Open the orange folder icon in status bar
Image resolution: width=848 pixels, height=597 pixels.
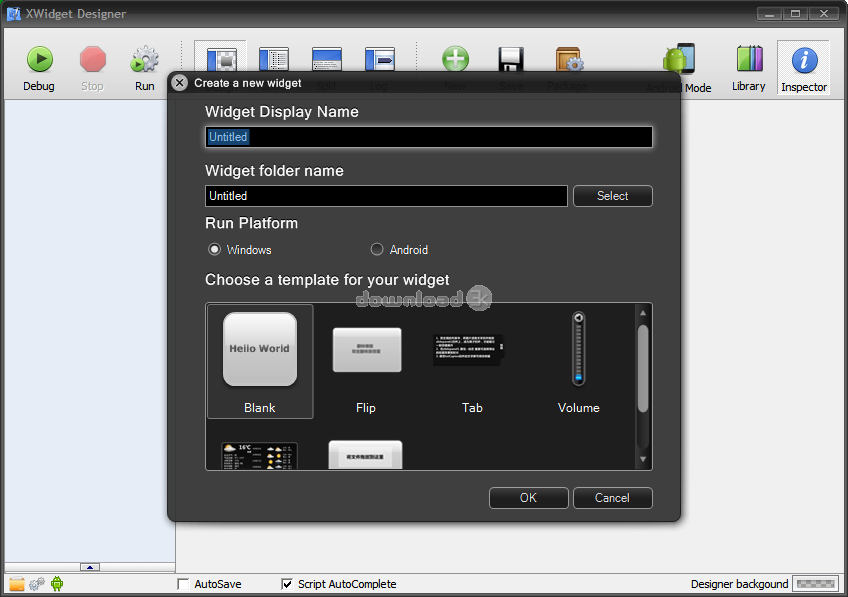[x=17, y=584]
